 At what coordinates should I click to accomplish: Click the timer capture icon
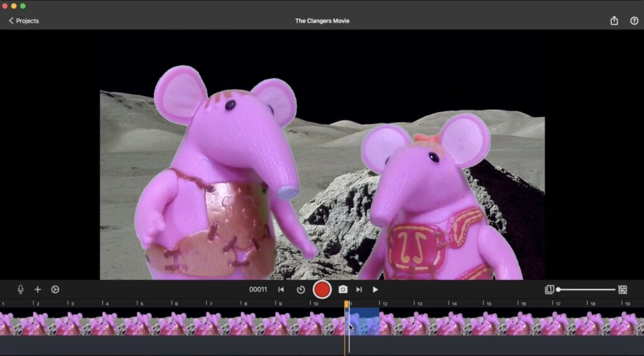301,289
